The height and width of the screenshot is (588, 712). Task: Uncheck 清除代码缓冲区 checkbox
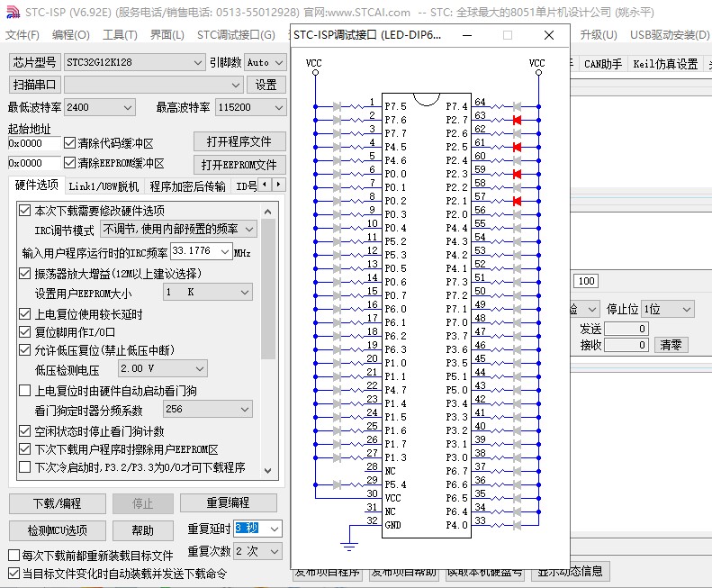coord(69,143)
